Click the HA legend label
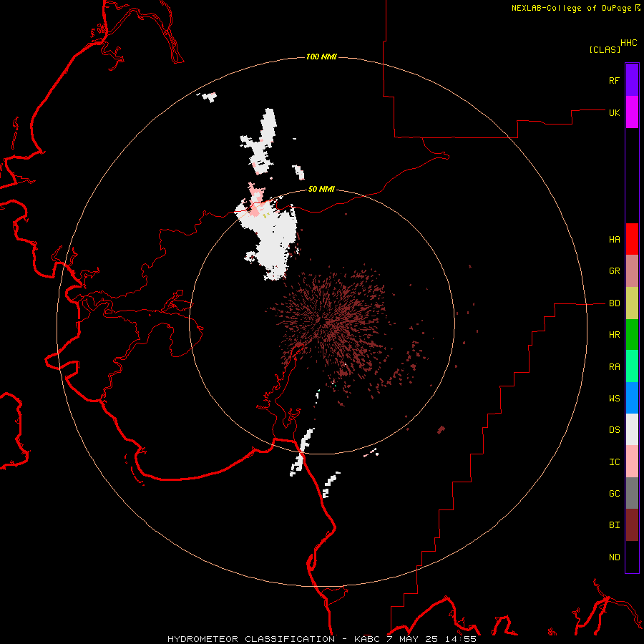This screenshot has width=644, height=644. click(614, 239)
